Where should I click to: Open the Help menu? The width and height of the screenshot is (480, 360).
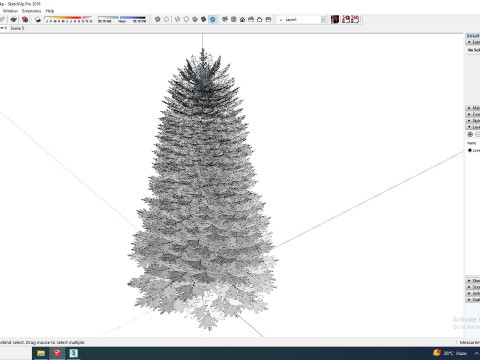(50, 11)
